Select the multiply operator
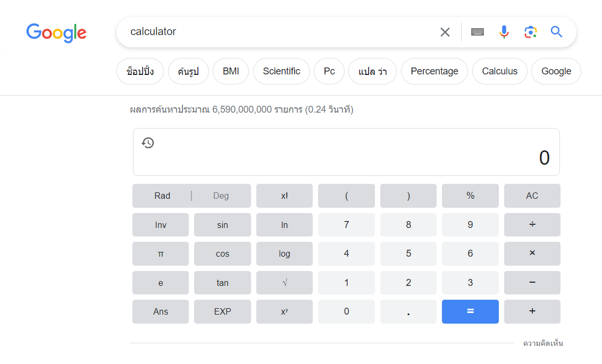Image resolution: width=602 pixels, height=364 pixels. point(532,253)
